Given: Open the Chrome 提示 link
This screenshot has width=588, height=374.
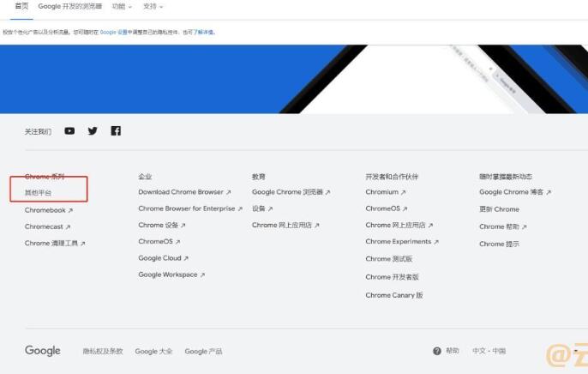Looking at the screenshot, I should [499, 244].
